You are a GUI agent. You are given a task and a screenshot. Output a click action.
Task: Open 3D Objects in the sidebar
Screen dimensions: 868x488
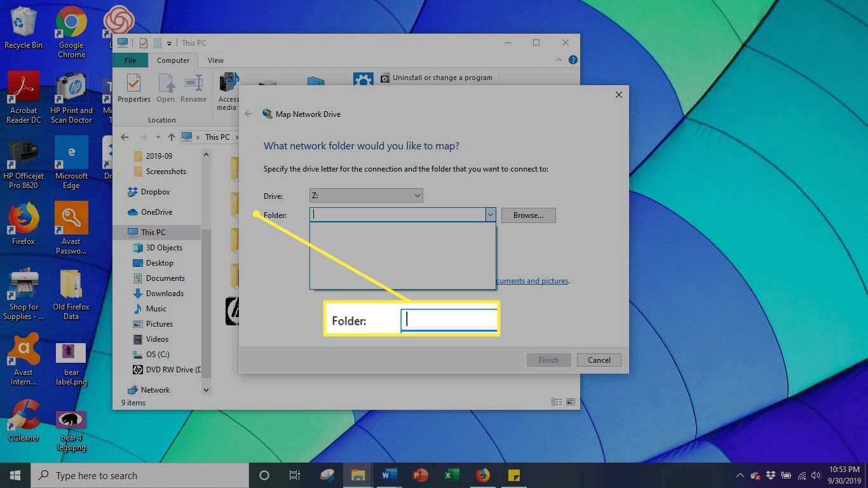pos(158,247)
